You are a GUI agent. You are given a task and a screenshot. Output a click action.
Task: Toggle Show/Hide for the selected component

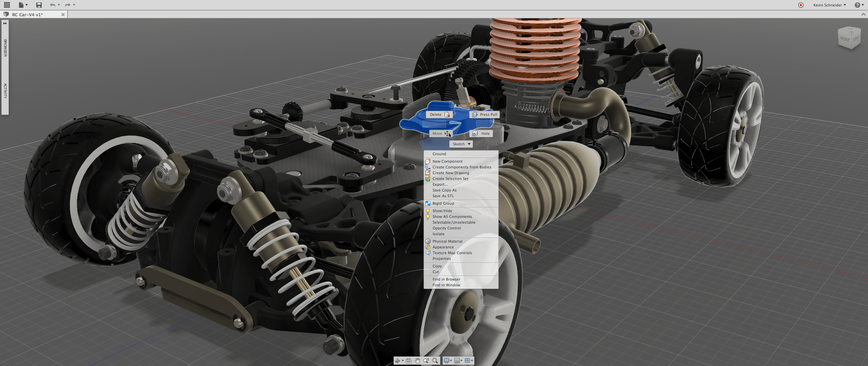pyautogui.click(x=442, y=210)
